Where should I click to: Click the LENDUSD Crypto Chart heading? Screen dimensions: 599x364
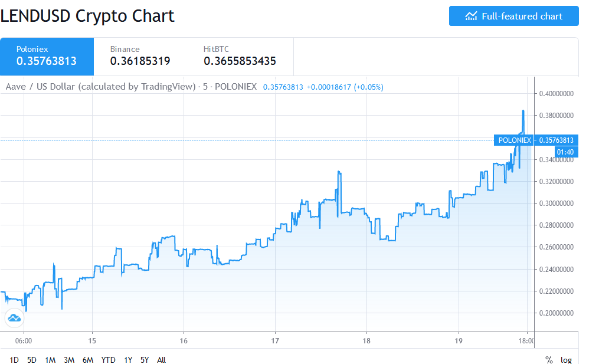87,16
